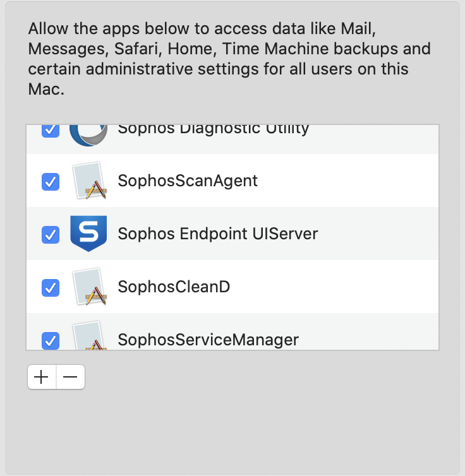Select the Sophos Endpoint UIServer name label
The image size is (465, 476).
[218, 234]
